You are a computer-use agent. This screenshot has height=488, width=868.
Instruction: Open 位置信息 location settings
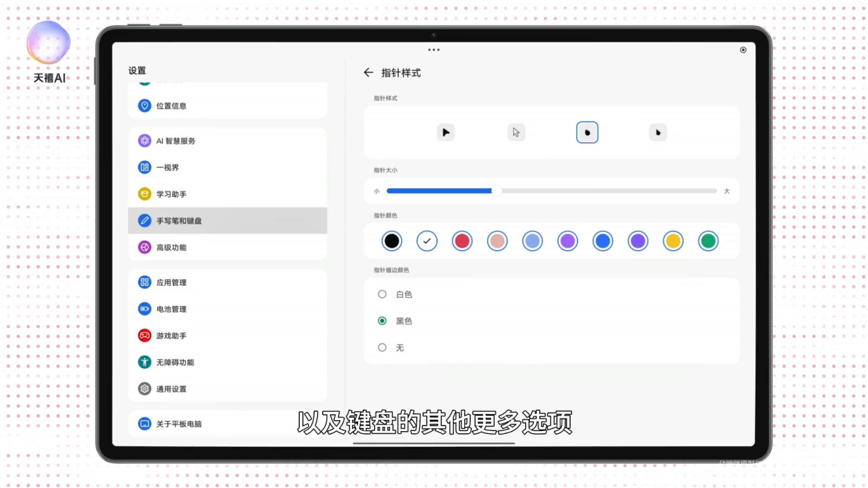(x=171, y=106)
